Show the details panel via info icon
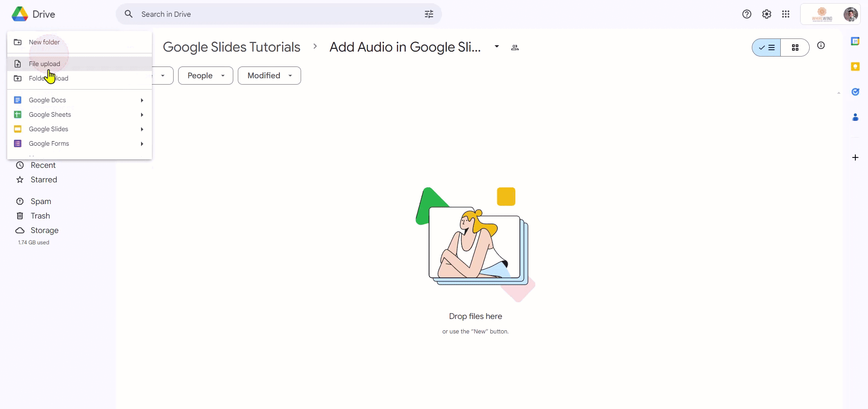The image size is (868, 409). click(x=822, y=46)
